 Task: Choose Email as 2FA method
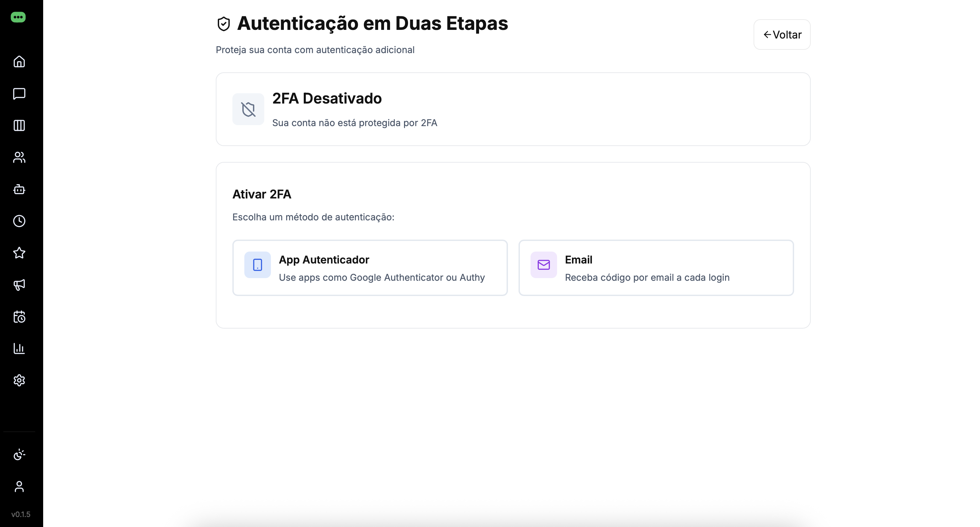pyautogui.click(x=655, y=268)
